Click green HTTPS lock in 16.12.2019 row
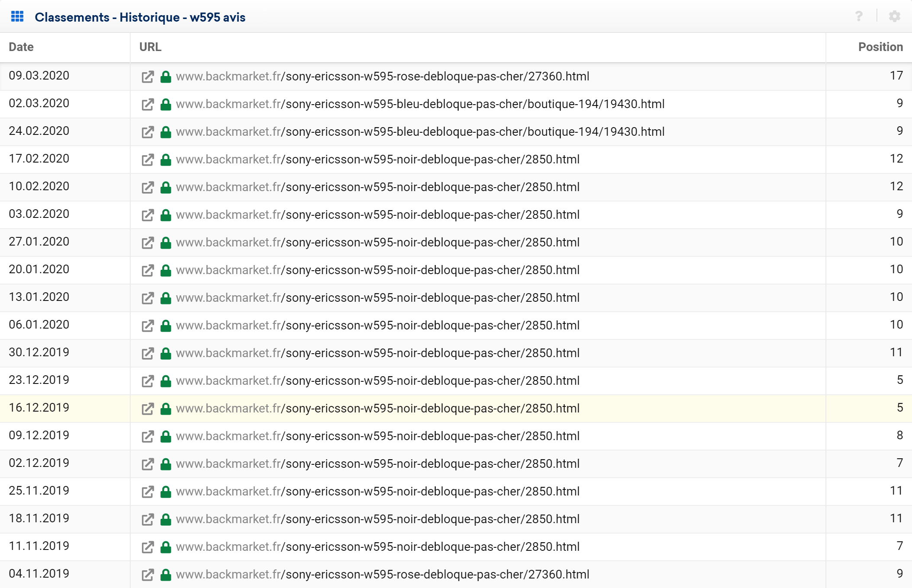 166,409
